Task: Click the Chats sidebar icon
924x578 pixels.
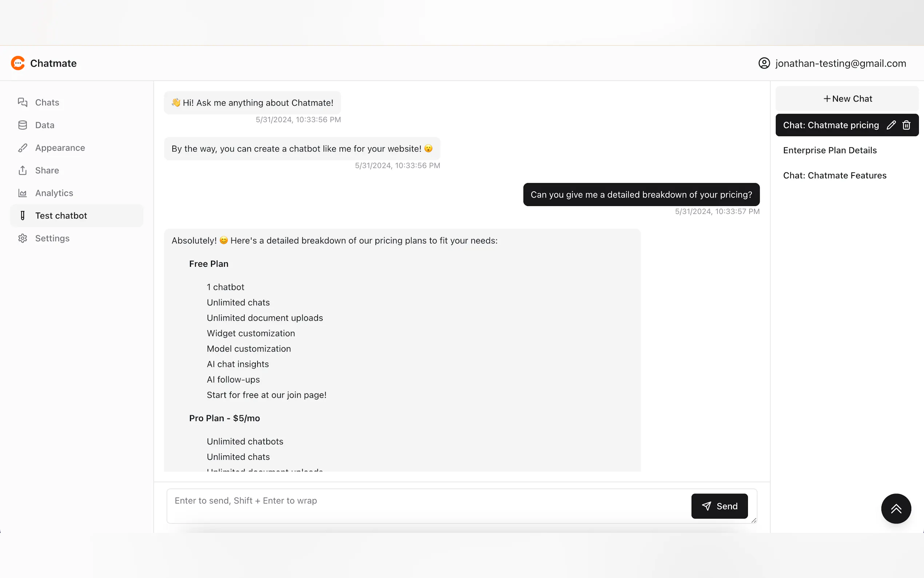Action: click(23, 102)
